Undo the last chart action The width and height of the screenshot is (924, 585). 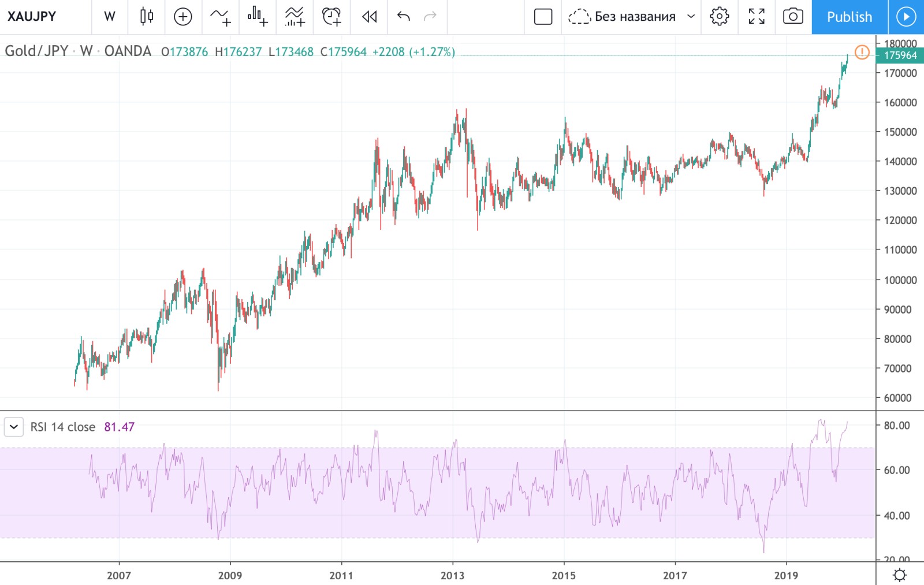pyautogui.click(x=404, y=17)
